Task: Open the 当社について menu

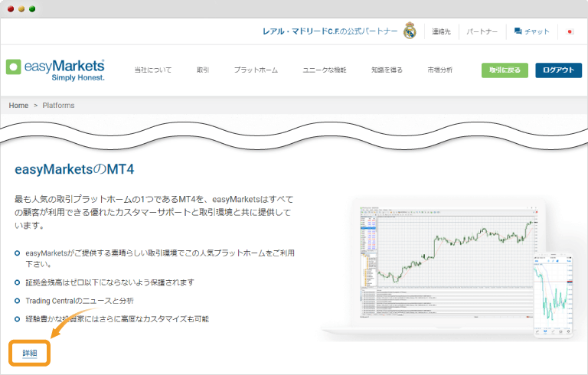Action: point(153,70)
